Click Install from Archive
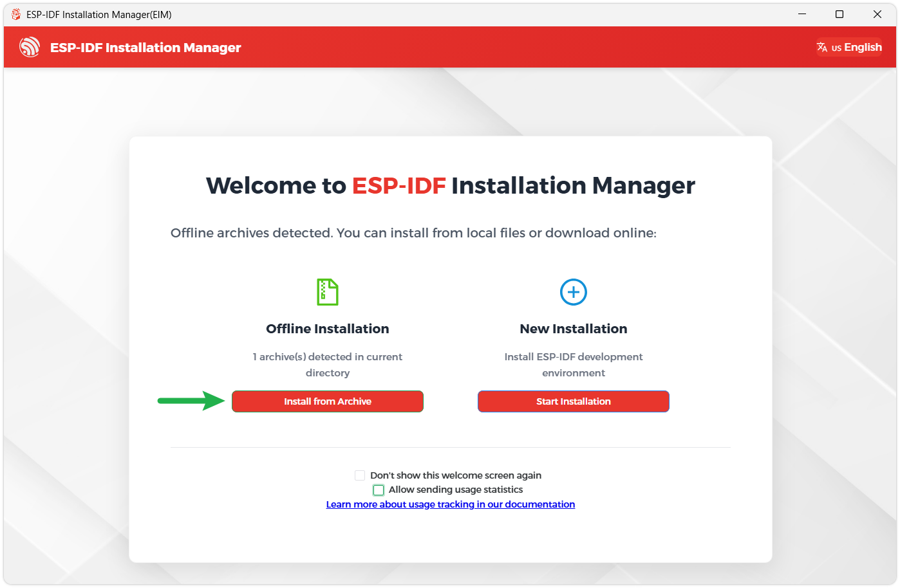 (327, 401)
